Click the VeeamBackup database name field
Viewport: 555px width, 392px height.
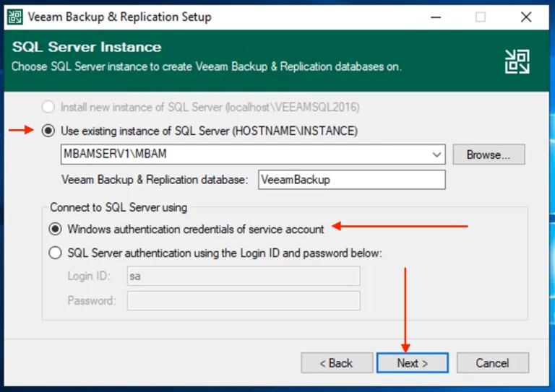click(x=352, y=180)
